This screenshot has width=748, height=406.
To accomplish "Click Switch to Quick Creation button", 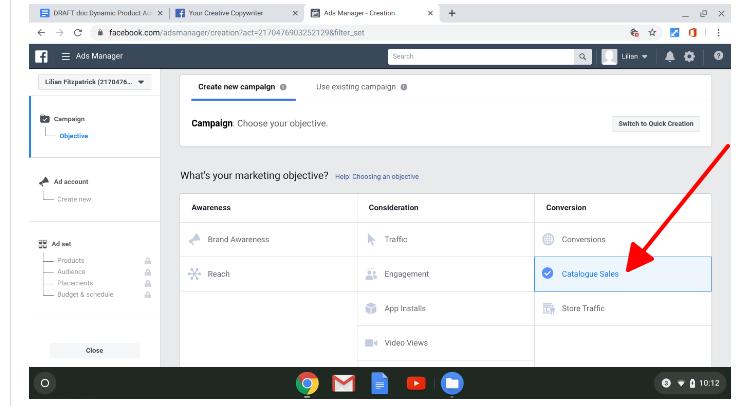I will tap(656, 124).
